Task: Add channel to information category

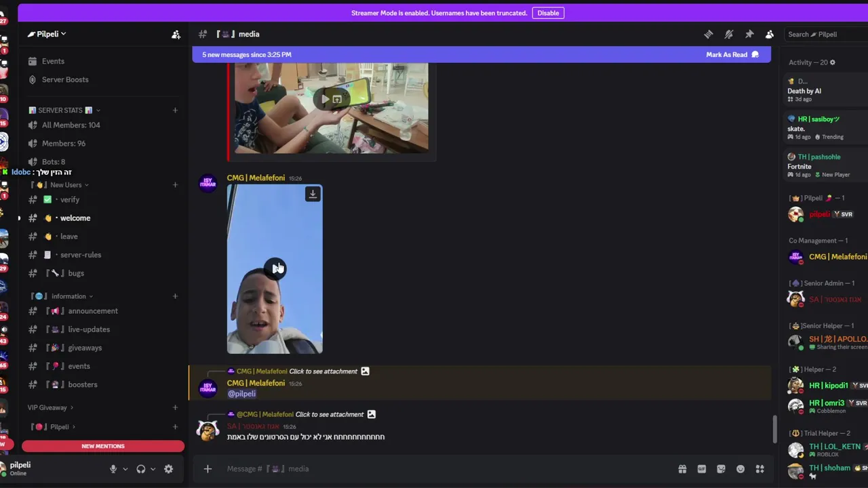Action: (x=175, y=296)
